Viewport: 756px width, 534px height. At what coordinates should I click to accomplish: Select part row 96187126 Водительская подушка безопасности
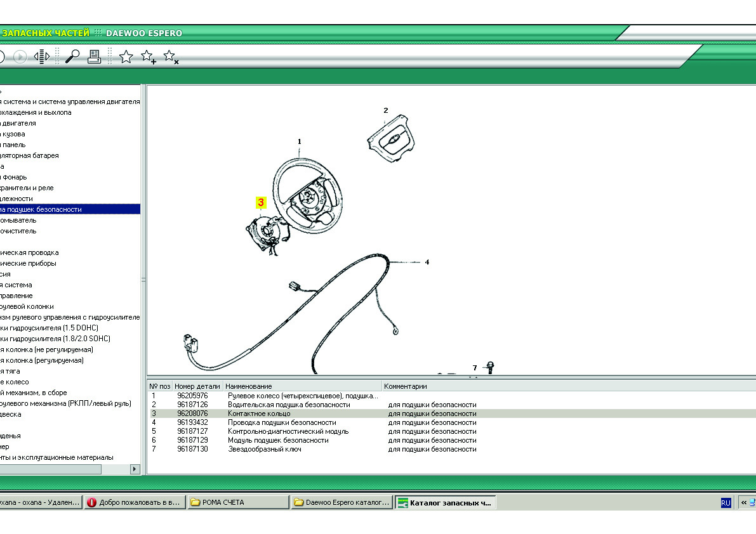click(x=289, y=405)
